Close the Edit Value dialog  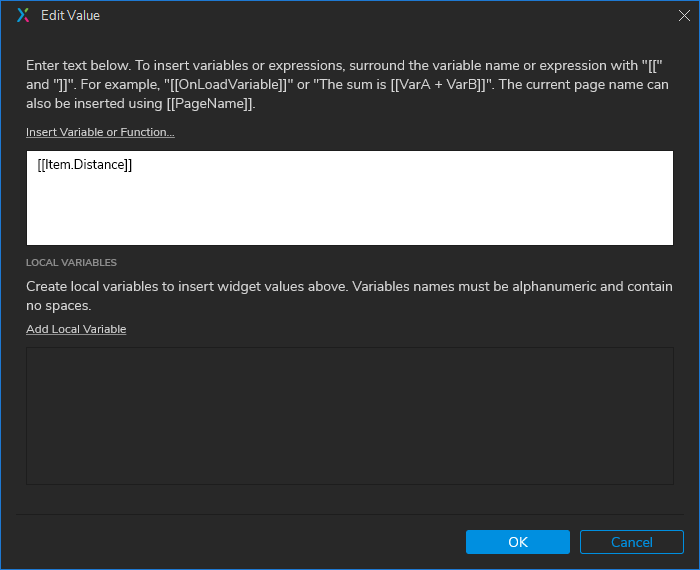(684, 15)
